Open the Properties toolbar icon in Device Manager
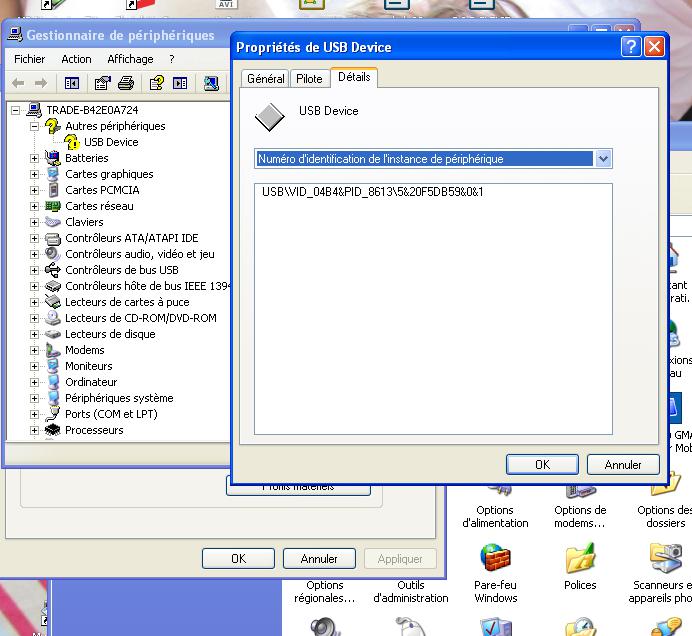692x636 pixels. pos(102,83)
